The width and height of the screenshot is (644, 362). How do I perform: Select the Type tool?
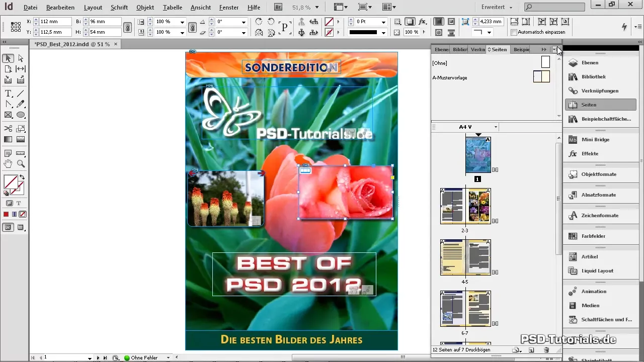click(8, 94)
